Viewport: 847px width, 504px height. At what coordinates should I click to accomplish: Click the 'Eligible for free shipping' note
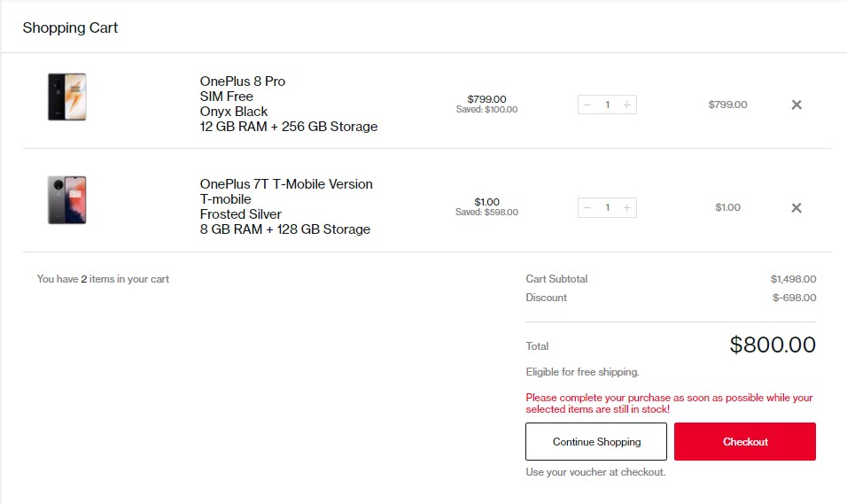click(582, 372)
